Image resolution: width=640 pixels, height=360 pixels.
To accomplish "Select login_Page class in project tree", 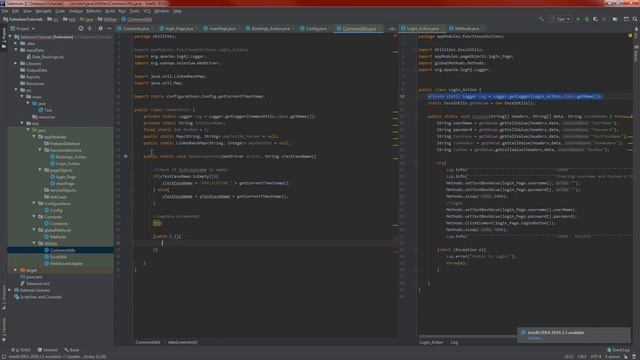I will pyautogui.click(x=63, y=177).
